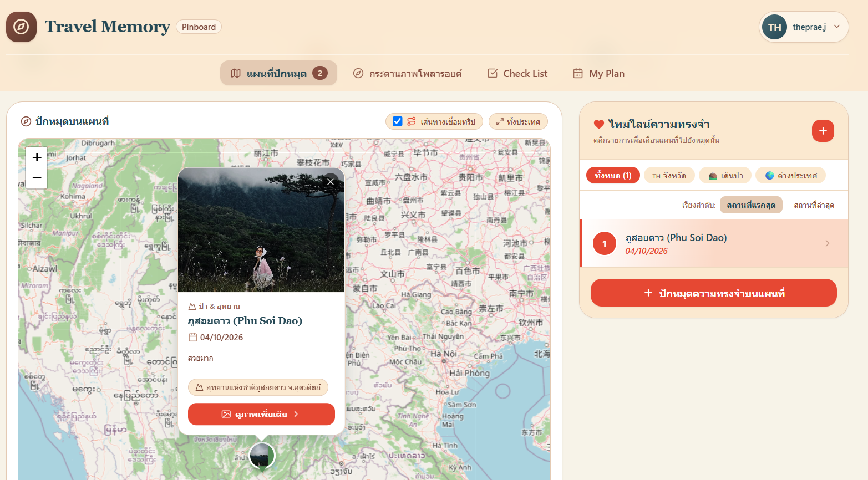
Task: Click the อุทยานแห่งชาติภูสอยดาว location tag
Action: 258,387
